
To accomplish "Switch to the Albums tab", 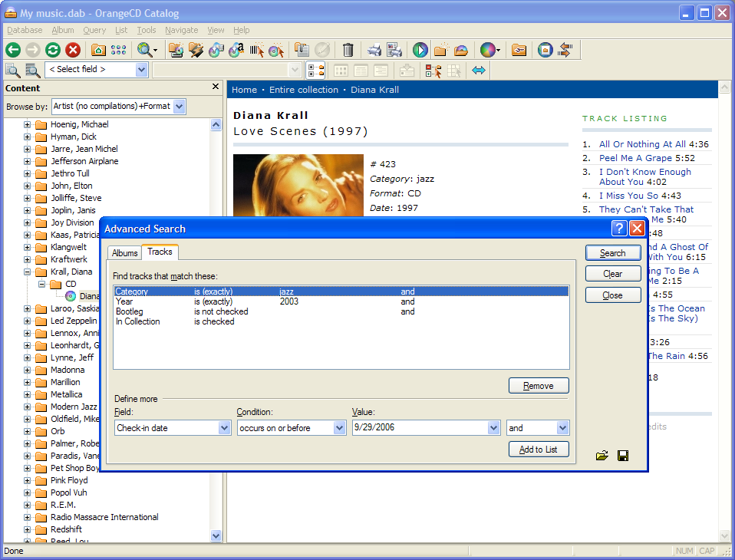I will click(125, 253).
